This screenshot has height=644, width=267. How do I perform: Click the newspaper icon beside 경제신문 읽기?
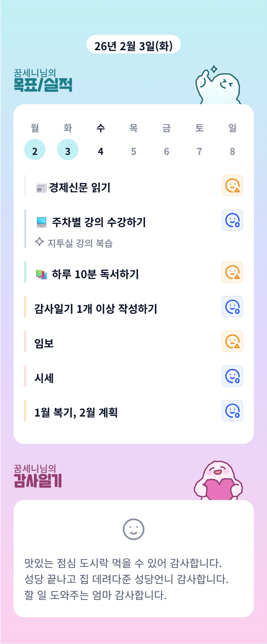41,188
